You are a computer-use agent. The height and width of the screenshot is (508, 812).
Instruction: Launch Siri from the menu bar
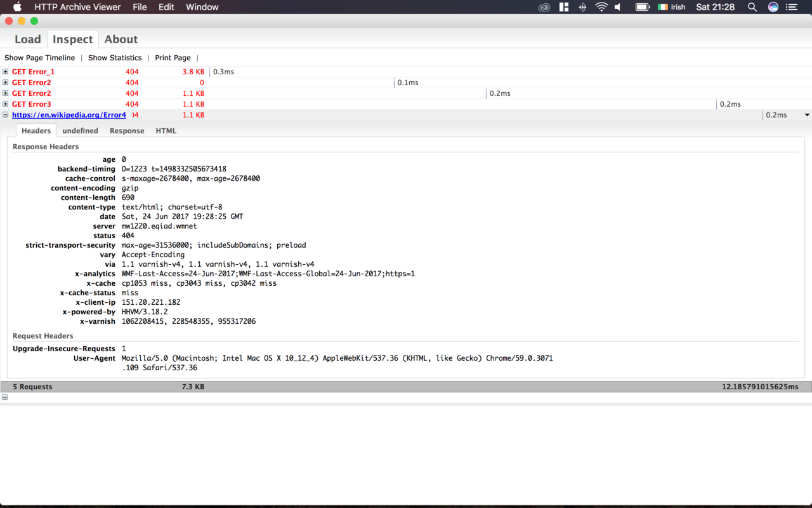point(773,7)
